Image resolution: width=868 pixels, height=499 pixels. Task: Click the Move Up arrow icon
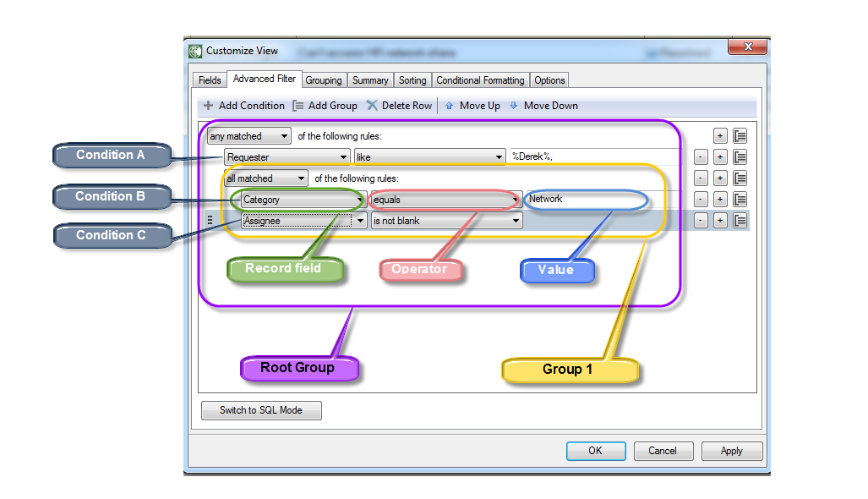tap(449, 105)
